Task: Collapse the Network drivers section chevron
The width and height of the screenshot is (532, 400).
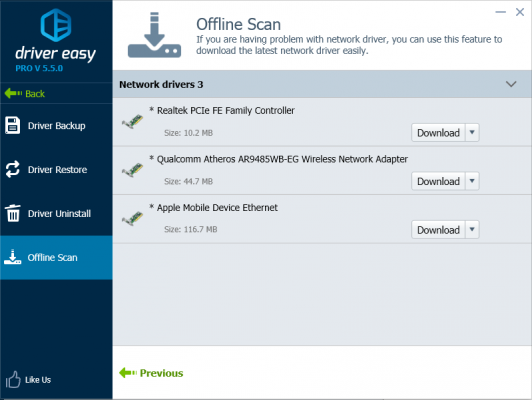Action: click(511, 84)
